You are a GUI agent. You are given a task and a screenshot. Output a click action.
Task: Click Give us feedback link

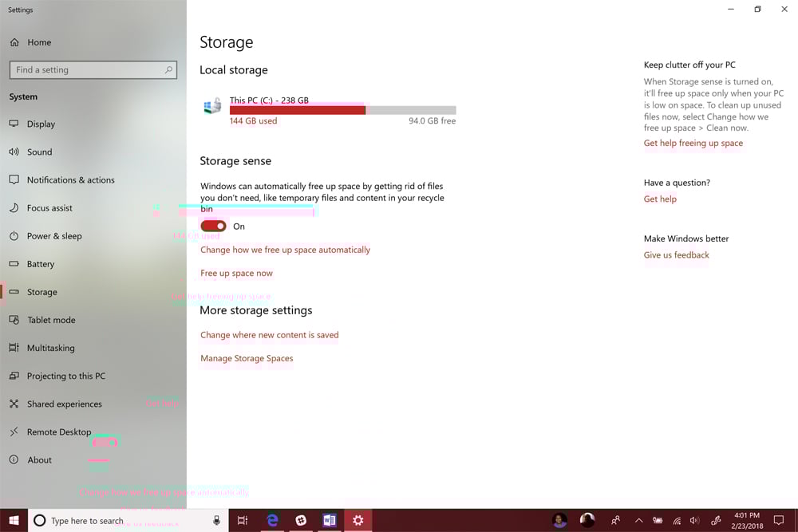coord(677,255)
